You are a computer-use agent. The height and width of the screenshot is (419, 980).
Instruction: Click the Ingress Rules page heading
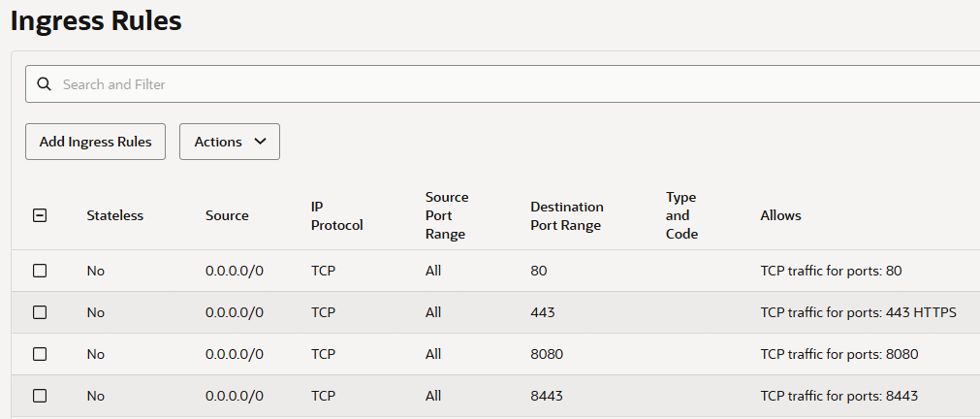(x=96, y=20)
